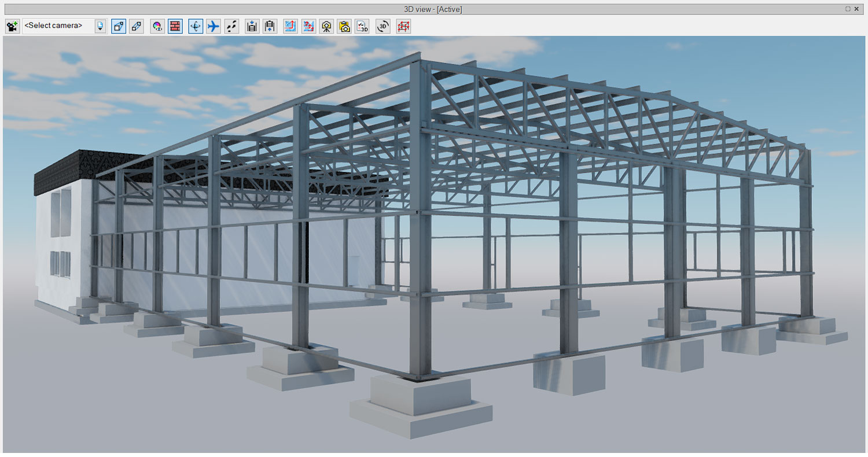Open the color palette rendering settings icon
The width and height of the screenshot is (868, 457).
click(x=157, y=26)
